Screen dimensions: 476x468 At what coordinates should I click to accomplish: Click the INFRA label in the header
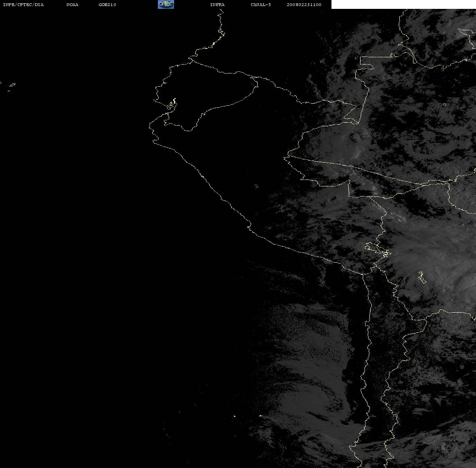[217, 4]
